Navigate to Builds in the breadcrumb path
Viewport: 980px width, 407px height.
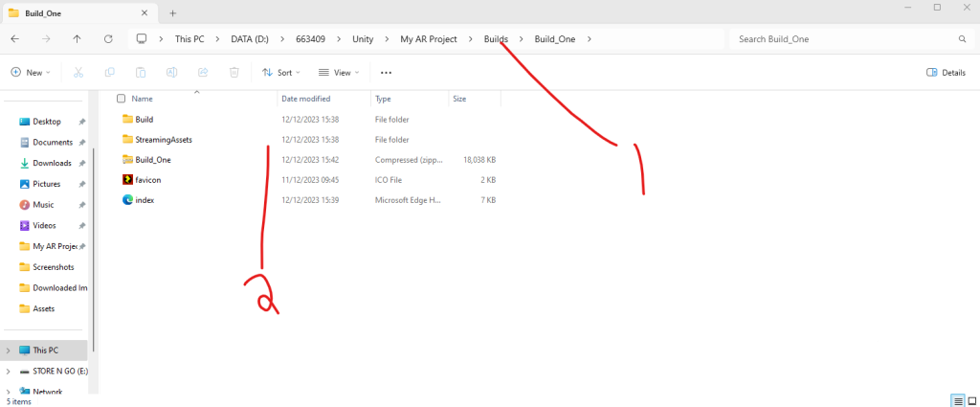click(496, 39)
